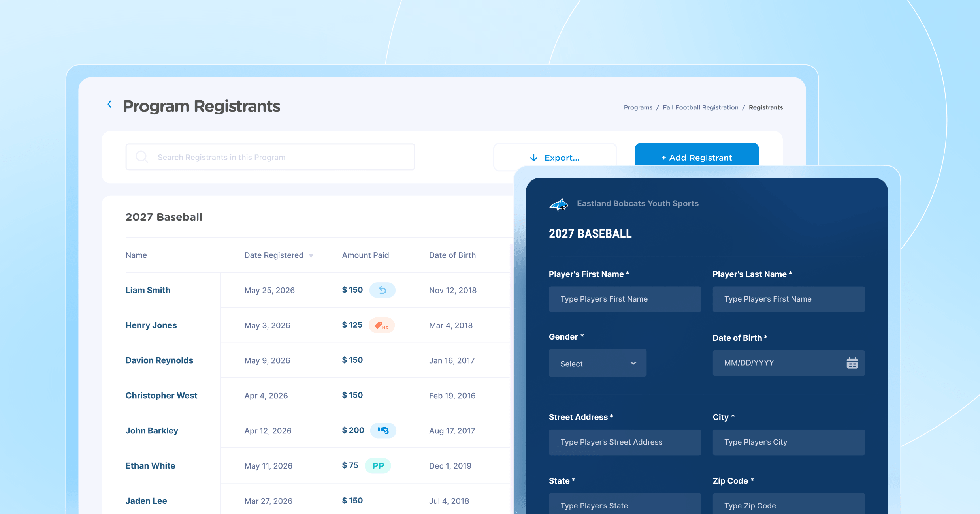Image resolution: width=980 pixels, height=514 pixels.
Task: Open registrant Christopher West
Action: [161, 396]
